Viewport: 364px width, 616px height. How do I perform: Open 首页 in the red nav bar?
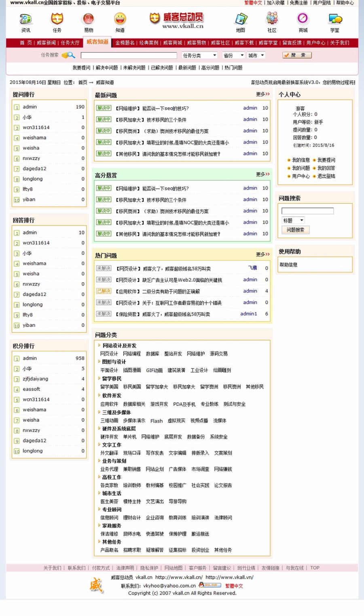26,43
